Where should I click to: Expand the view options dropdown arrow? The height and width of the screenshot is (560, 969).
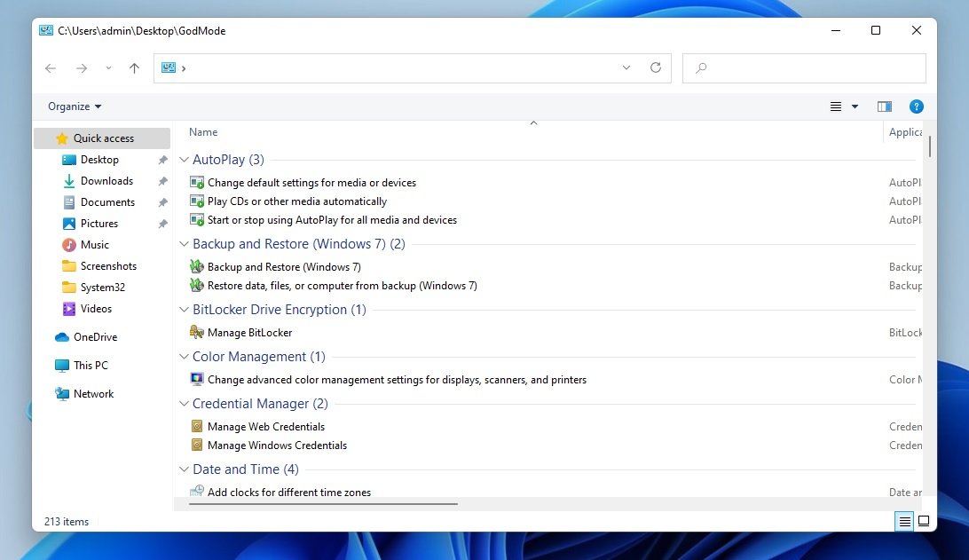tap(855, 106)
